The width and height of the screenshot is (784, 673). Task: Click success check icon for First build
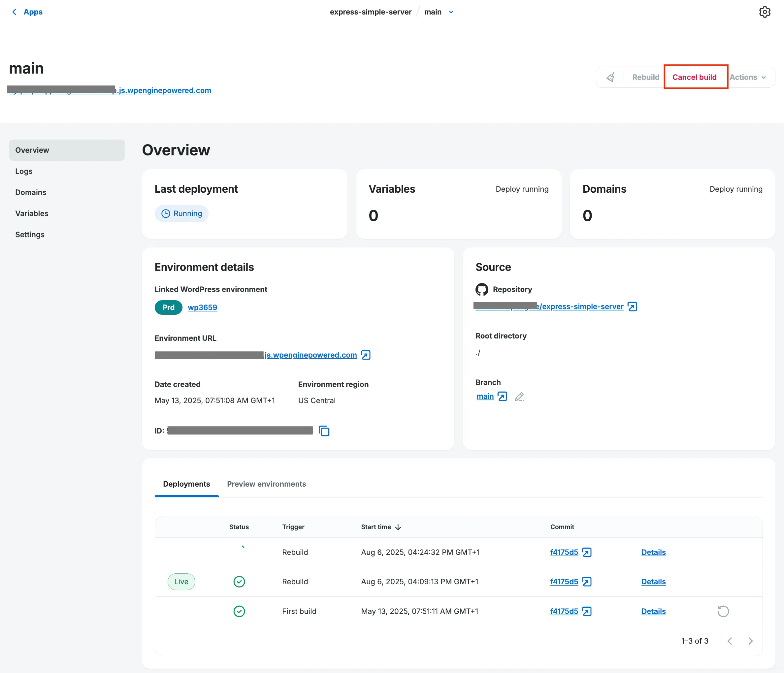click(x=239, y=611)
